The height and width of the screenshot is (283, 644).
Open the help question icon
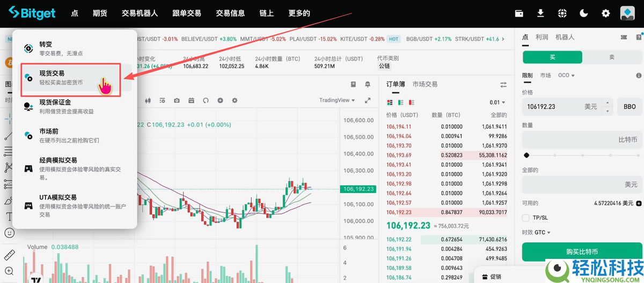639,37
